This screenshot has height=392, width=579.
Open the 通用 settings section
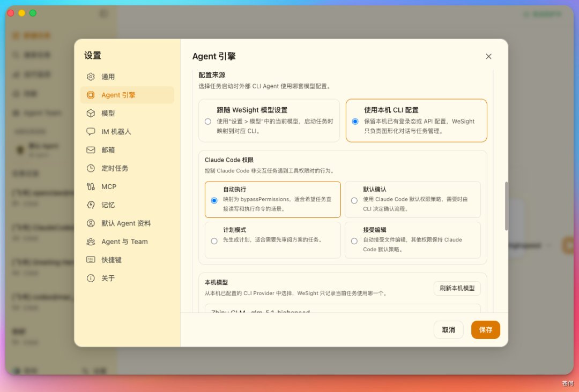tap(127, 77)
